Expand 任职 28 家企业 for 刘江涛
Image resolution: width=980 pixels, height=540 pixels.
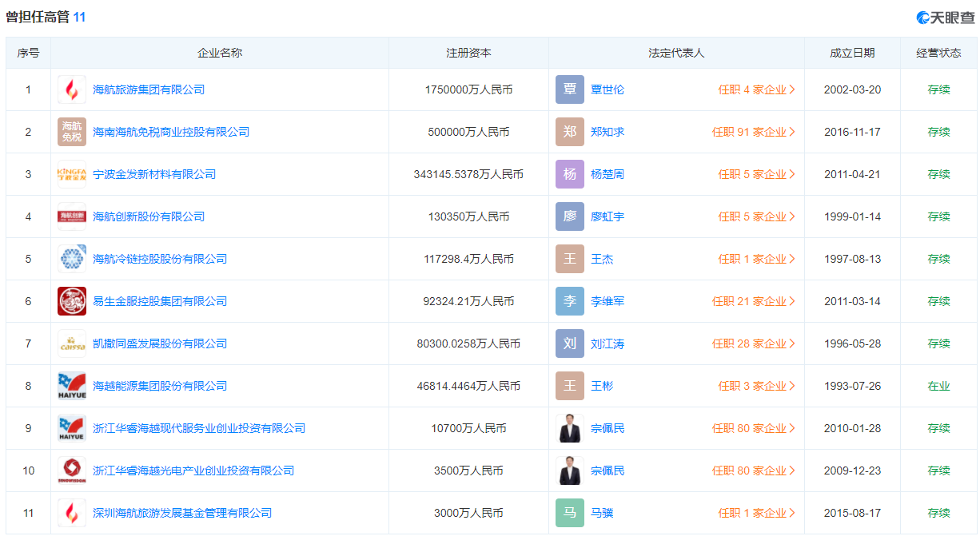(x=754, y=343)
